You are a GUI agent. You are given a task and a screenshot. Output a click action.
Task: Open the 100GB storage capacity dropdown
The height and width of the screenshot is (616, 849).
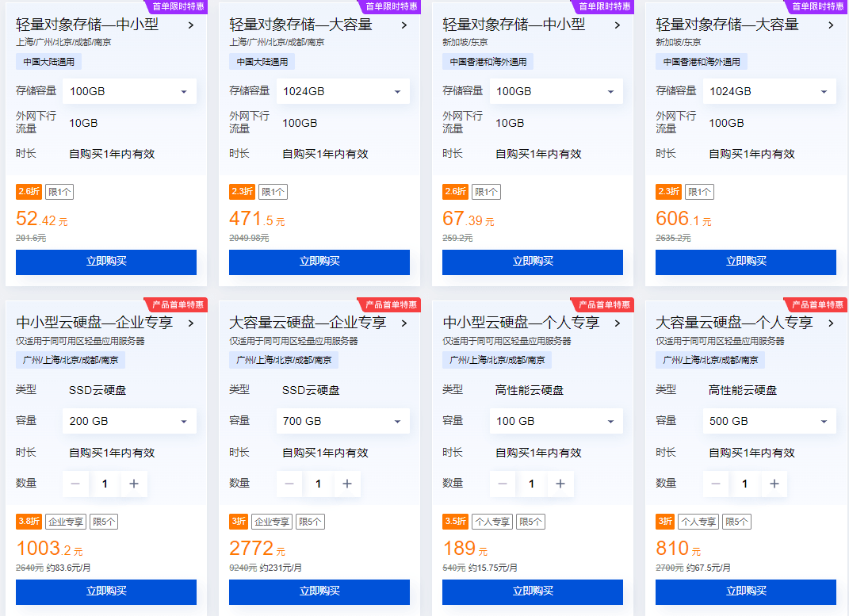click(x=128, y=91)
